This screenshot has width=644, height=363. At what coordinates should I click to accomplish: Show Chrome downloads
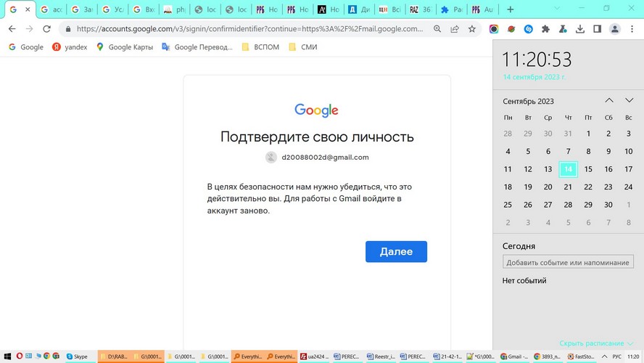point(580,29)
